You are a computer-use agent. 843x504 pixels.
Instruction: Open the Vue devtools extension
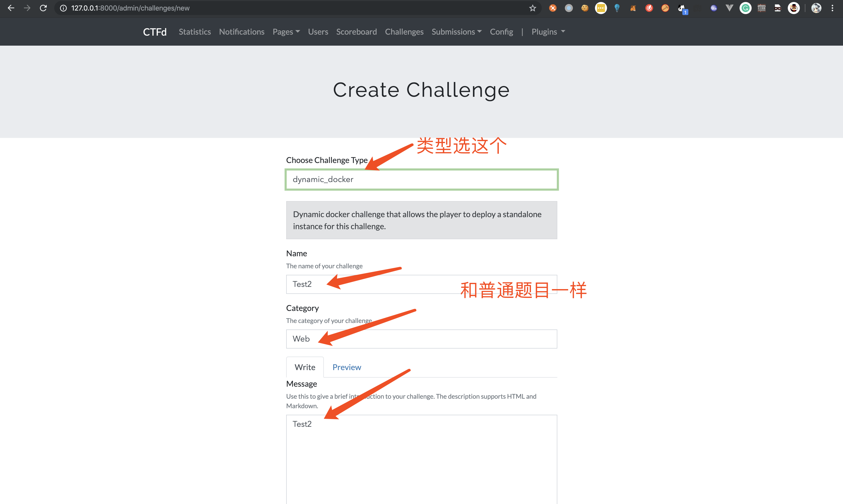[730, 8]
